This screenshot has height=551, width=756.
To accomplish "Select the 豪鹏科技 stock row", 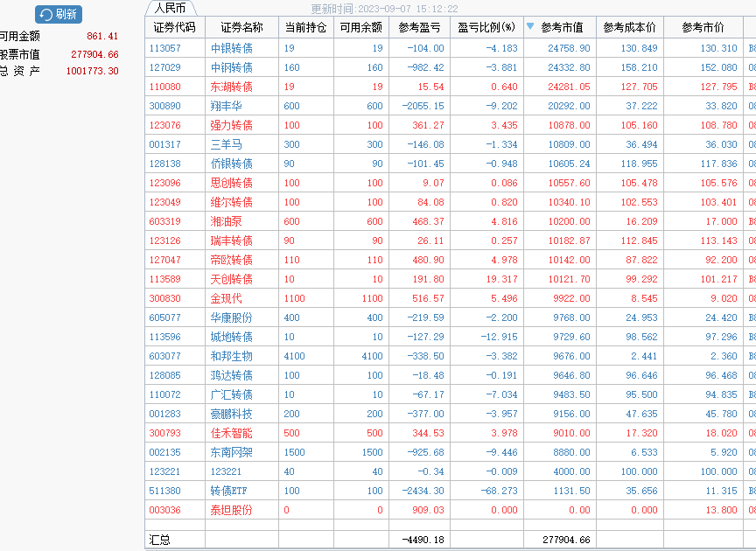I will click(x=451, y=414).
